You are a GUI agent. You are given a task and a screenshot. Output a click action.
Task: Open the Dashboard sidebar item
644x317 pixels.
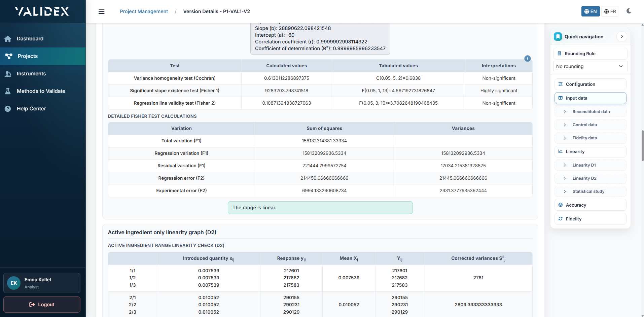(x=30, y=39)
